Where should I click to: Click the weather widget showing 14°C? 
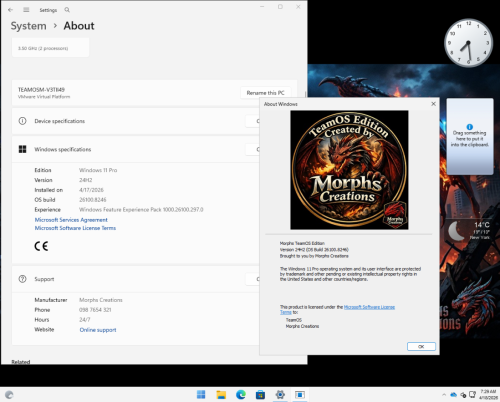click(x=468, y=231)
